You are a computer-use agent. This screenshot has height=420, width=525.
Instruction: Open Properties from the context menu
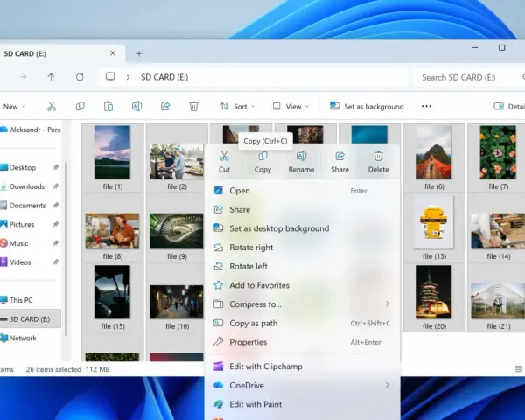point(302,342)
